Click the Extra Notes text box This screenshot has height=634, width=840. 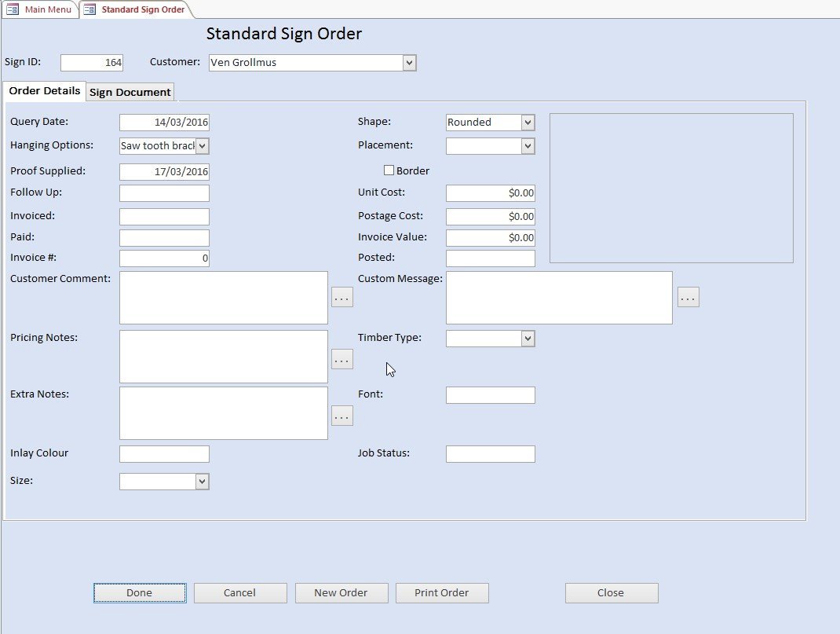(x=224, y=413)
